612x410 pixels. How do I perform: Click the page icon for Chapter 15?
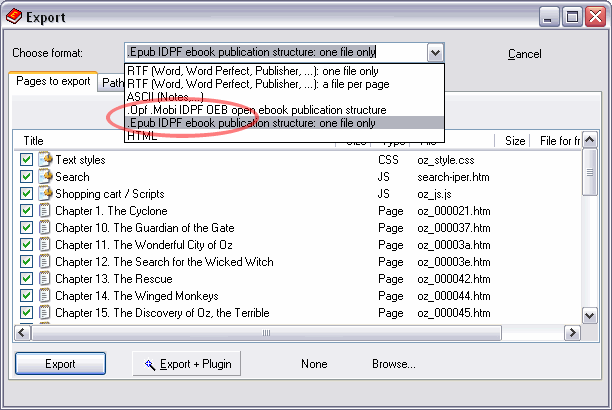(x=45, y=312)
